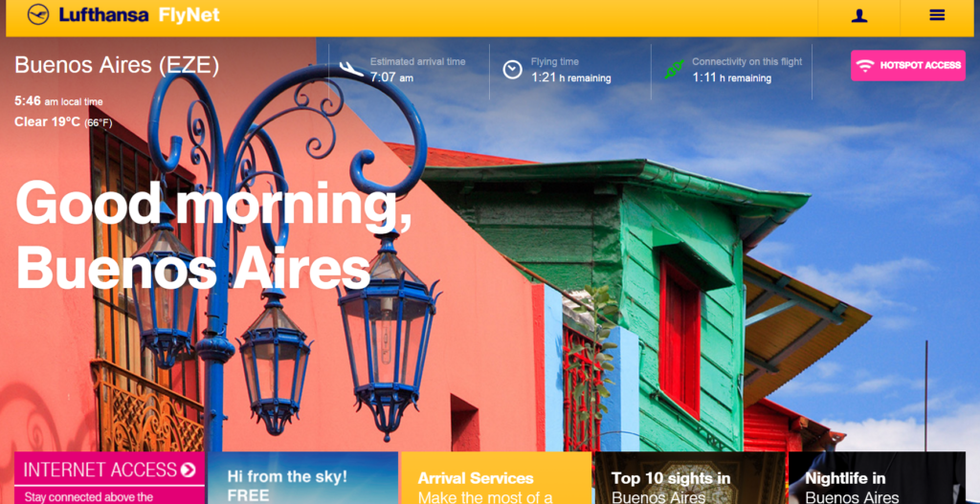Open the Internet Access tile
The image size is (980, 504).
(x=109, y=478)
